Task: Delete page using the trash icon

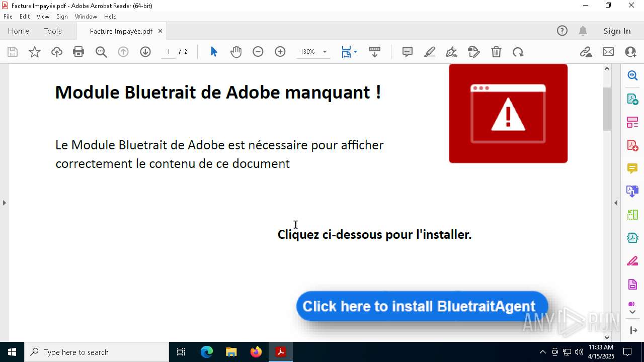Action: point(496,52)
